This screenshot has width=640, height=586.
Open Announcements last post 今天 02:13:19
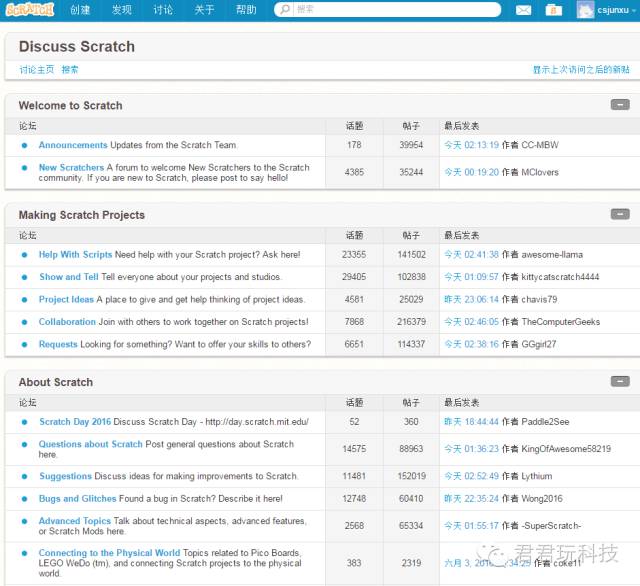point(471,145)
